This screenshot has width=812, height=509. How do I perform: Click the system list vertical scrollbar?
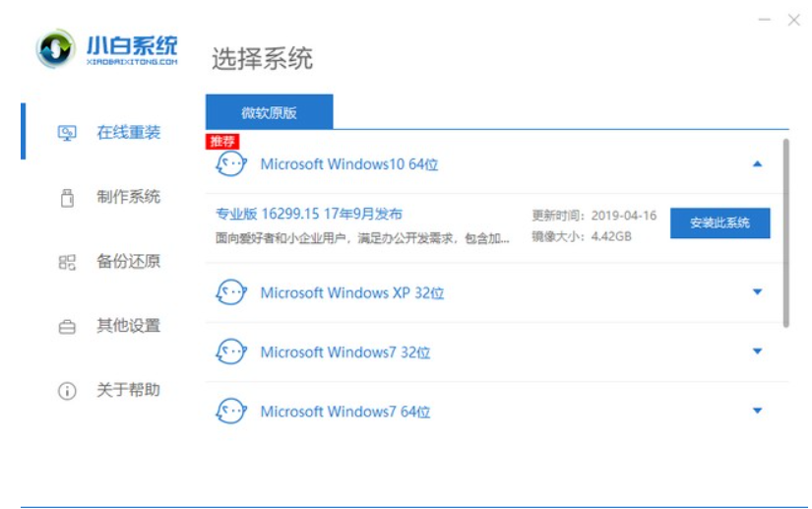[785, 233]
